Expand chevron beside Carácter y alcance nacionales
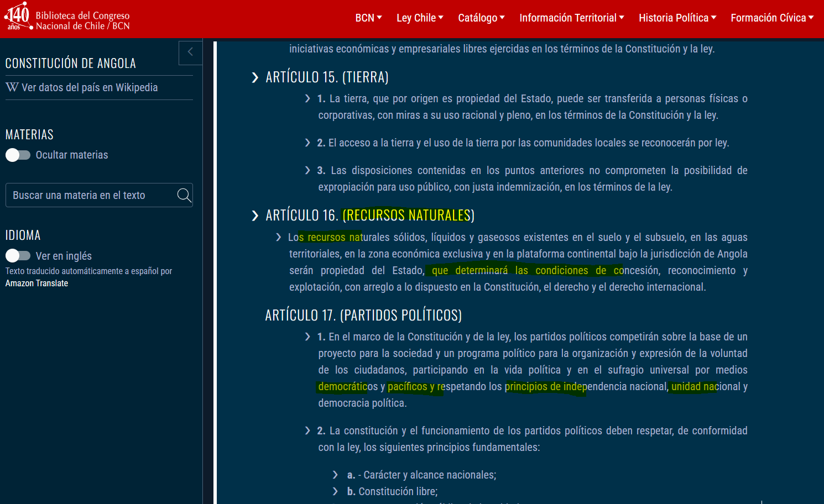 coord(335,475)
